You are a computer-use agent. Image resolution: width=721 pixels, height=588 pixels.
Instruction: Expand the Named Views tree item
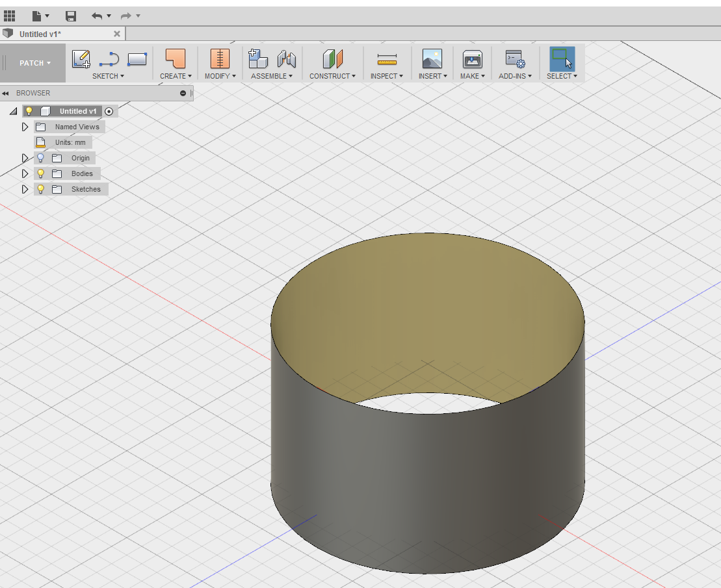(25, 126)
